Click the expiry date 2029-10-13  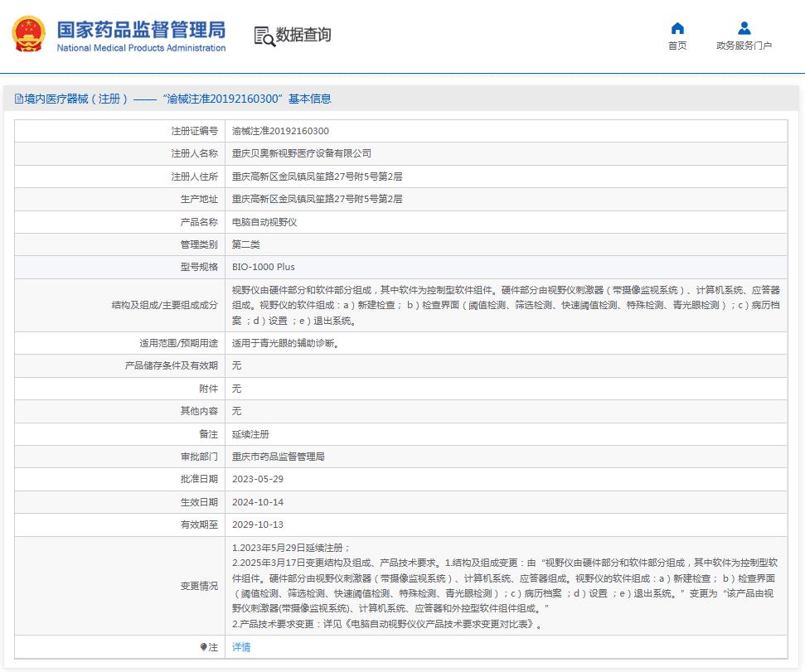coord(257,525)
